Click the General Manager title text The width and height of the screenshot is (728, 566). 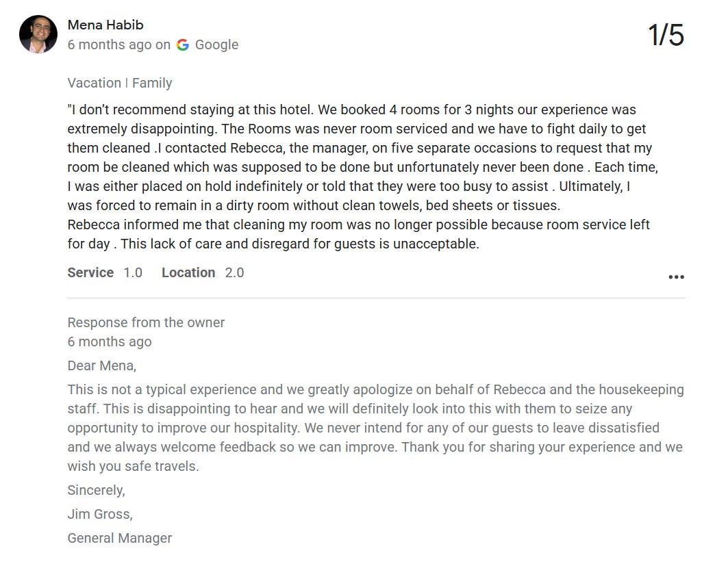click(119, 538)
